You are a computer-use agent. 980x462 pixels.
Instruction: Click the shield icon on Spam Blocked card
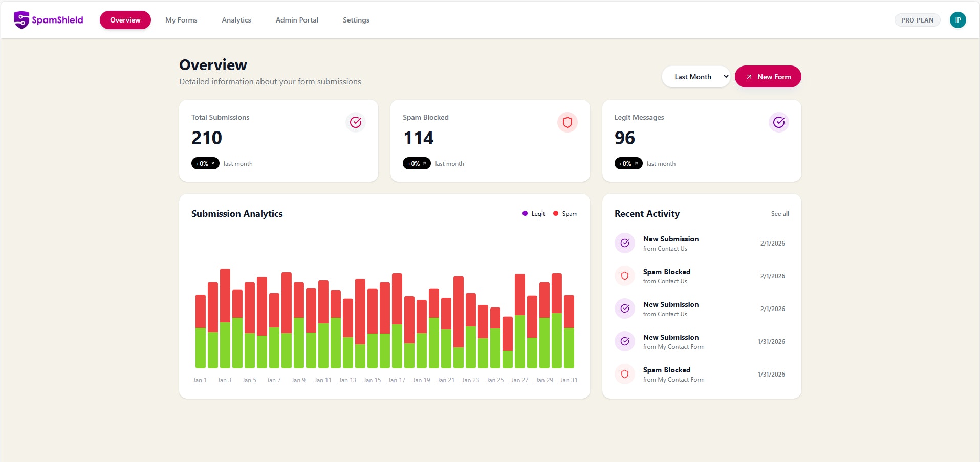(x=567, y=122)
